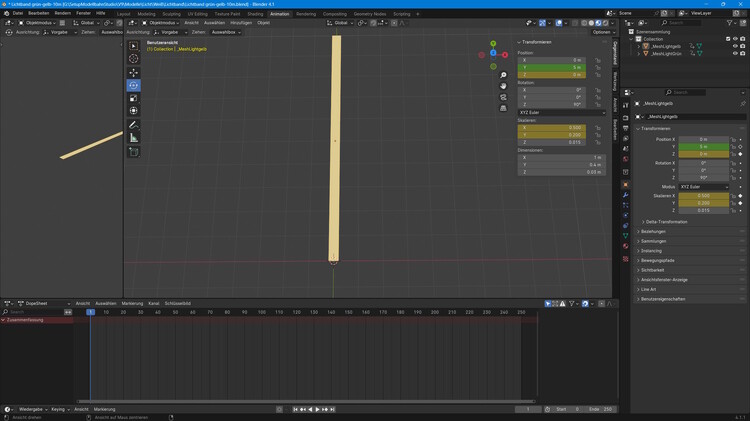Open the Objektmodus dropdown in main viewport
The width and height of the screenshot is (750, 421).
(160, 22)
